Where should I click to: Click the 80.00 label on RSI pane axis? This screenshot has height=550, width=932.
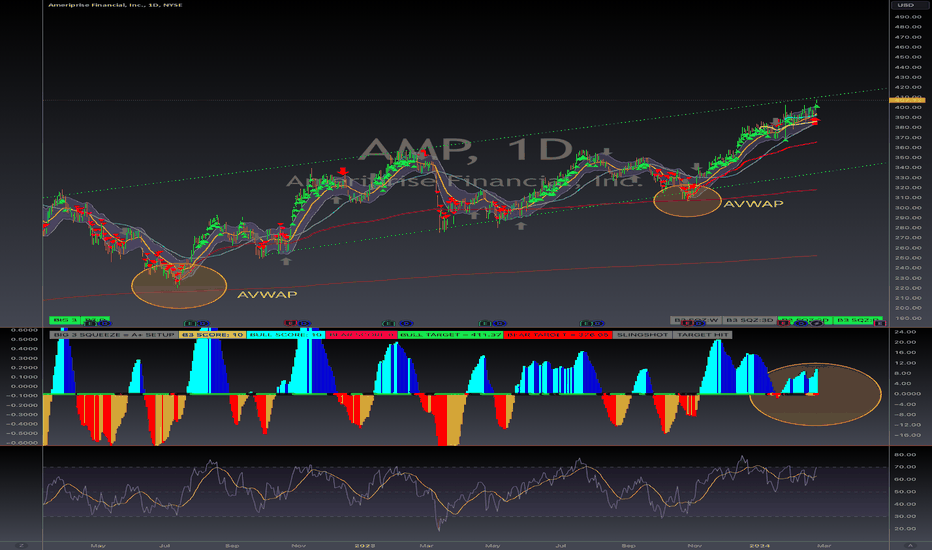[x=905, y=455]
